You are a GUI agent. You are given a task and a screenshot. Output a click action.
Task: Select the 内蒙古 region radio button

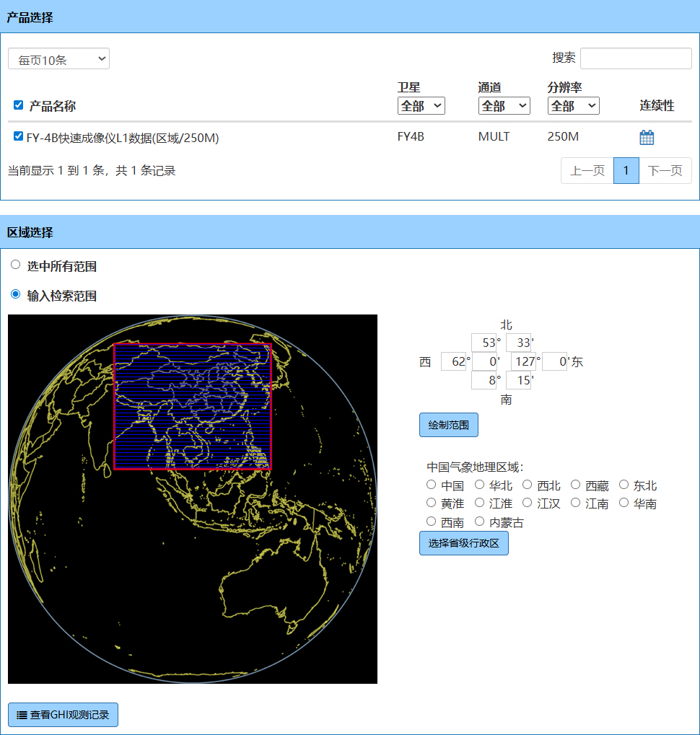click(479, 521)
